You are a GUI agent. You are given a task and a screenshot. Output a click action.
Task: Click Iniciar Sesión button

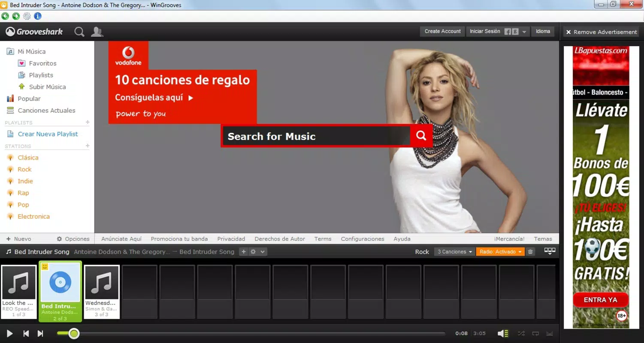pos(485,31)
